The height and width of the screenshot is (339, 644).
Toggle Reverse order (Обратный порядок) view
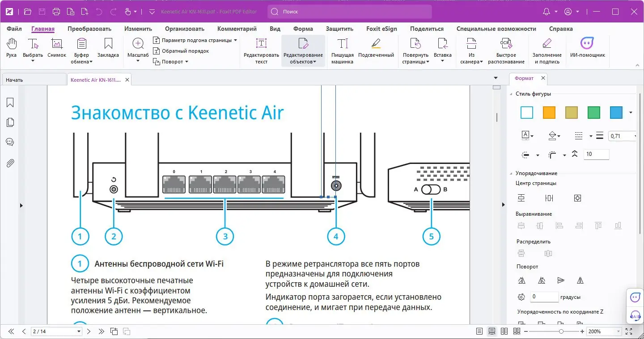181,51
